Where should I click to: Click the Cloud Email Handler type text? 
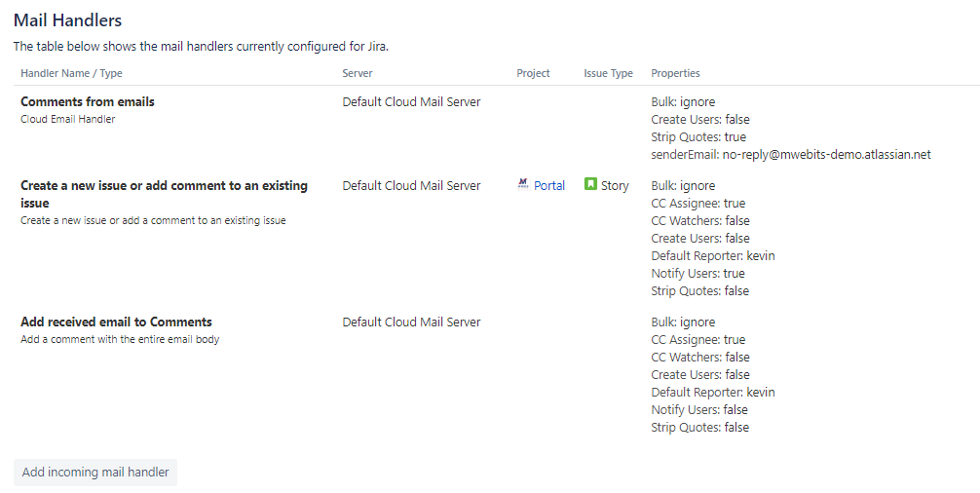click(68, 119)
